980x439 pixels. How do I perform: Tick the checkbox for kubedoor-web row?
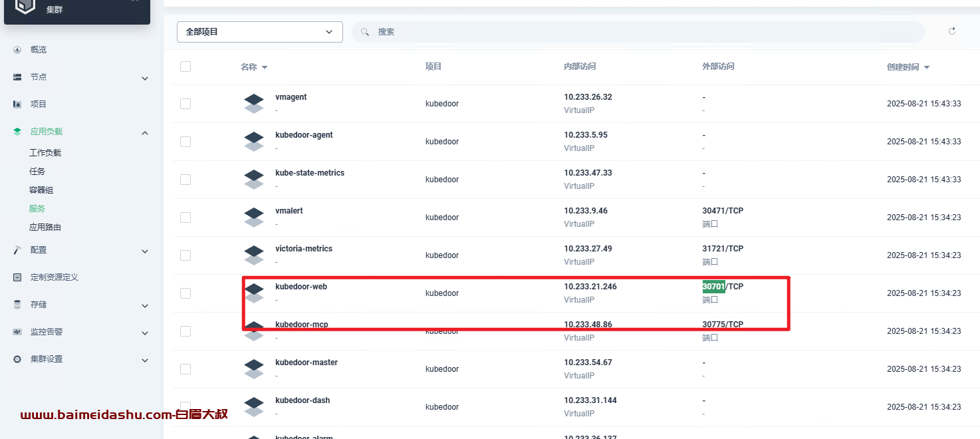coord(185,293)
